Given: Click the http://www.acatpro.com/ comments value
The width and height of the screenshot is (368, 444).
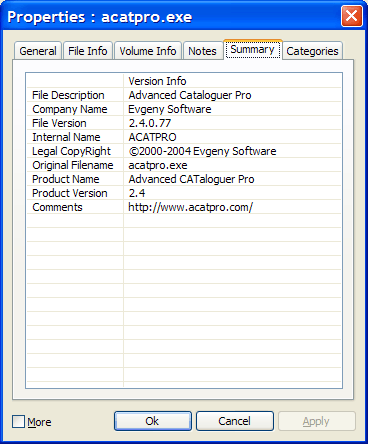Looking at the screenshot, I should [191, 207].
